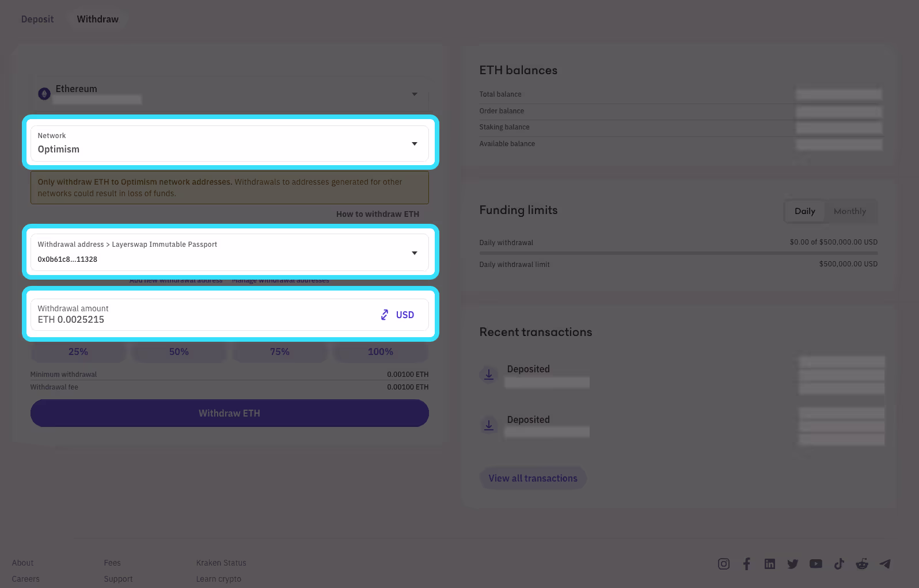Click the Minimum withdrawal 0.00100 ETH value
The width and height of the screenshot is (919, 588).
408,375
